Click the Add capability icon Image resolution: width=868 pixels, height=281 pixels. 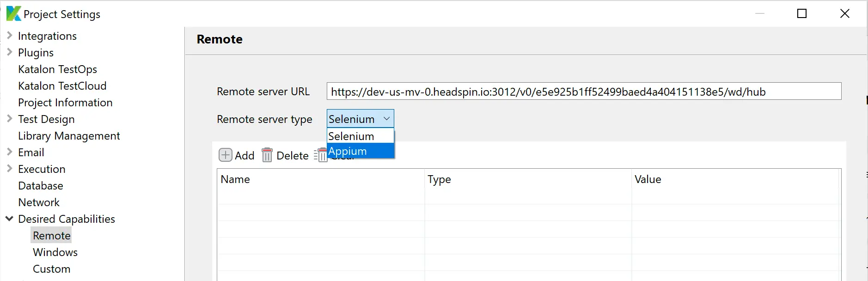click(225, 155)
